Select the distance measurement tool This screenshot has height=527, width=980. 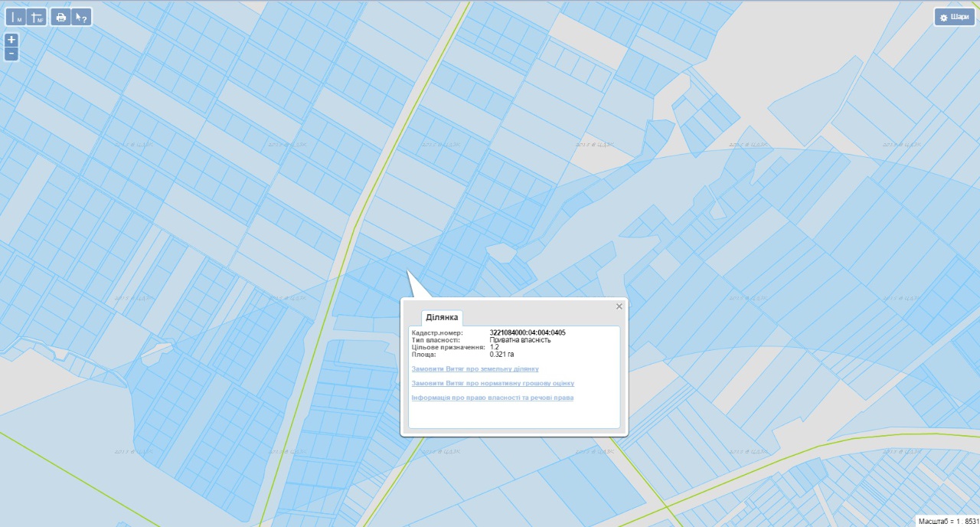[x=16, y=17]
